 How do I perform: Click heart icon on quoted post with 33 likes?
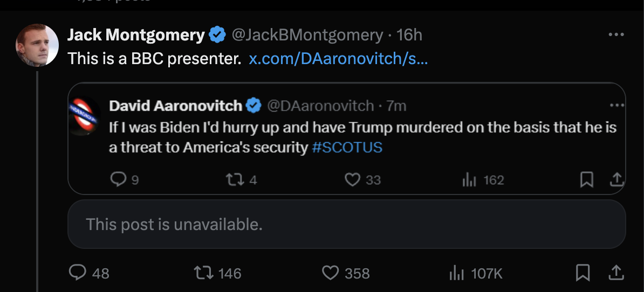(x=352, y=179)
